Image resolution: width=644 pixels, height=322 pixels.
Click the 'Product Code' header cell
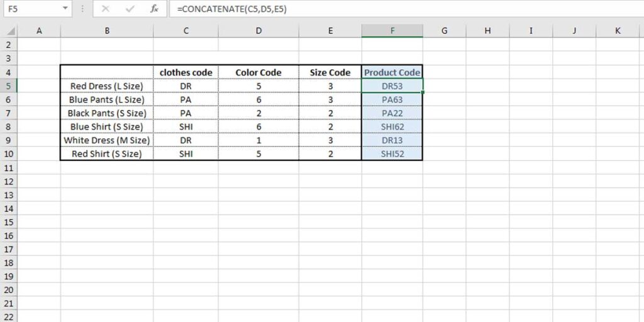392,72
